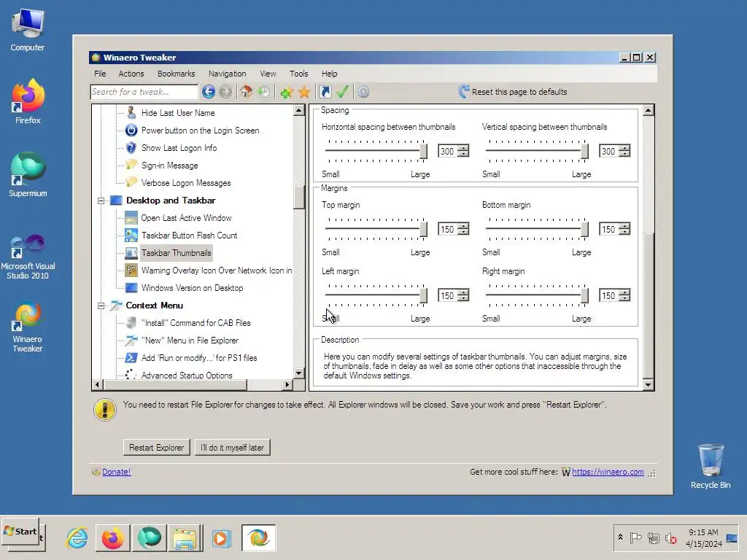Open Internet Explorer from the taskbar
747x560 pixels.
77,538
